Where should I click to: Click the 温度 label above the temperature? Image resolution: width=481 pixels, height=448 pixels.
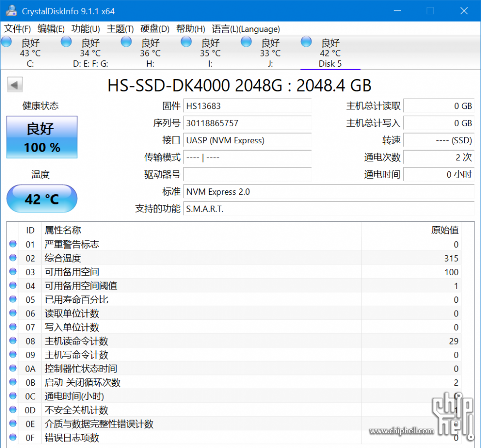tap(40, 175)
